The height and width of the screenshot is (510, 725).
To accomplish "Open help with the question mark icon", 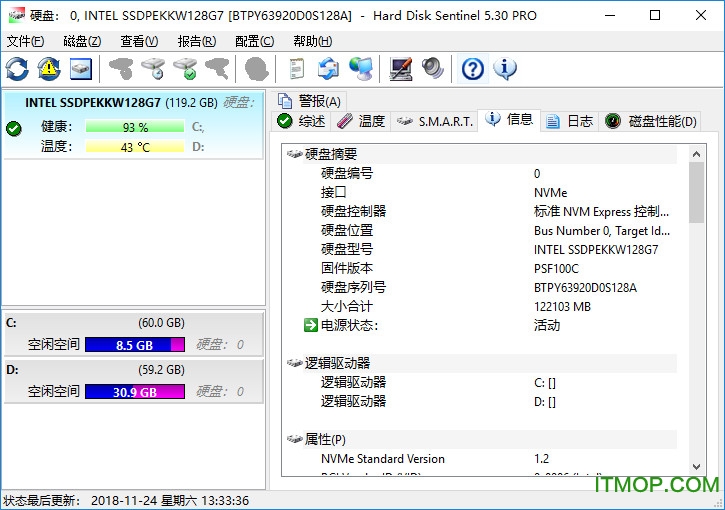I will tap(473, 68).
